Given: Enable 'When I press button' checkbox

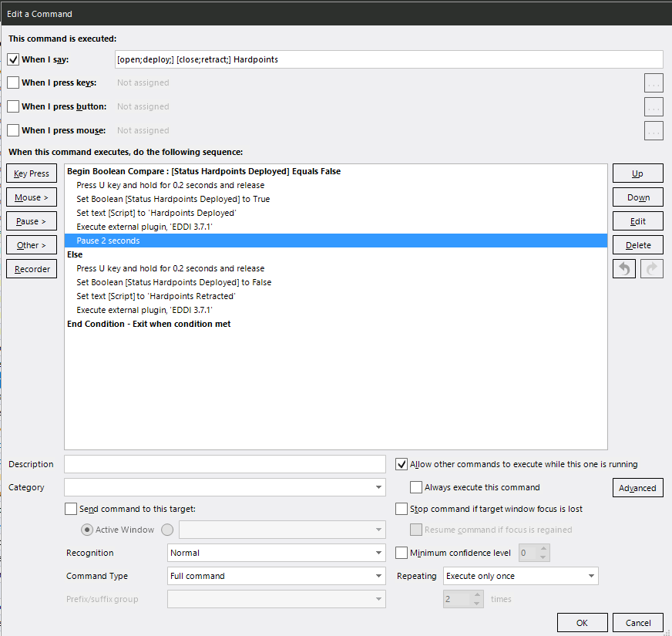Looking at the screenshot, I should pos(13,106).
